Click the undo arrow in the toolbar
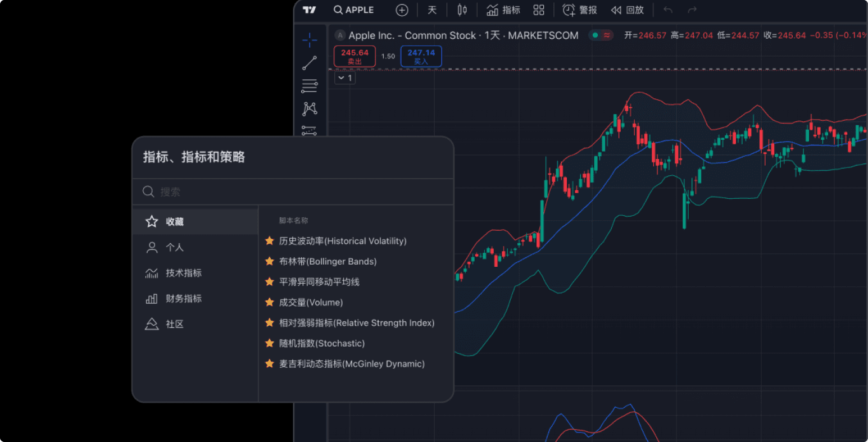 pyautogui.click(x=668, y=10)
